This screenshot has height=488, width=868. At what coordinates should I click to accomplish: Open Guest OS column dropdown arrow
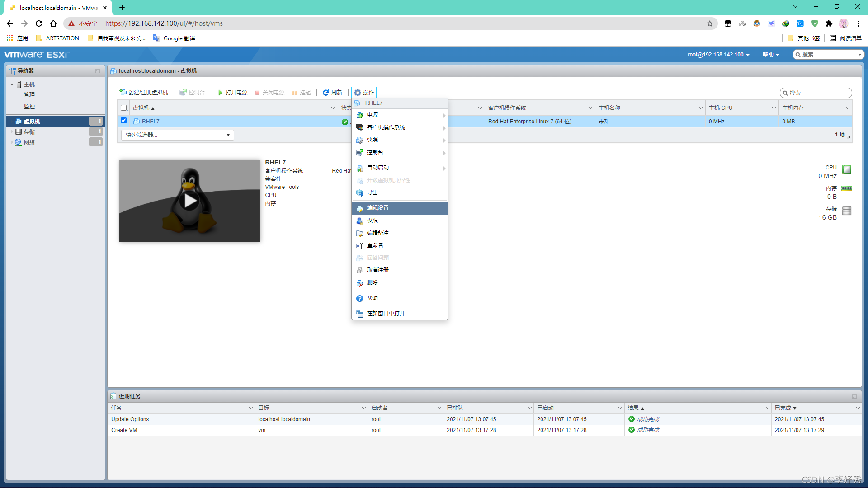pyautogui.click(x=590, y=108)
